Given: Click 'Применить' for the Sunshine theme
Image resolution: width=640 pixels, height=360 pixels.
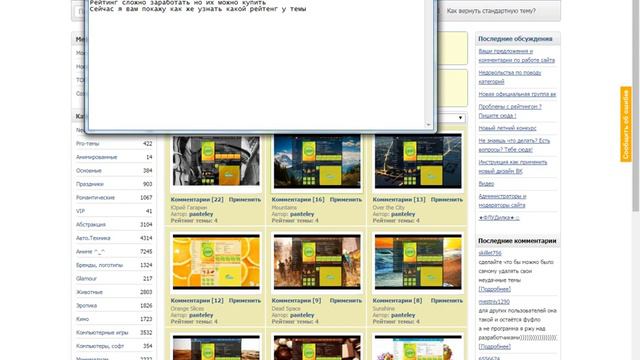Looking at the screenshot, I should pyautogui.click(x=447, y=300).
